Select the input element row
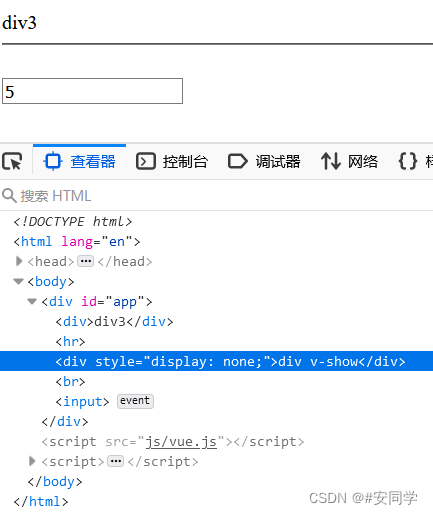Screen dimensions: 433x515 click(x=82, y=401)
